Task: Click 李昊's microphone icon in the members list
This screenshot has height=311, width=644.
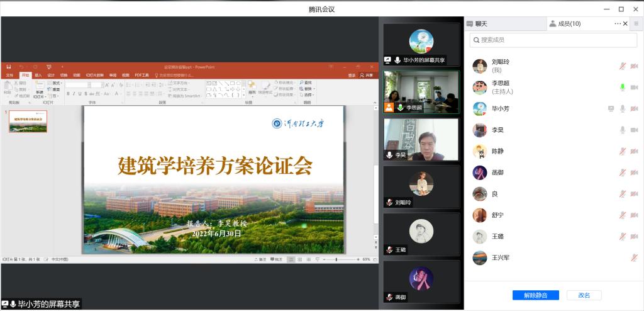Action: point(622,130)
